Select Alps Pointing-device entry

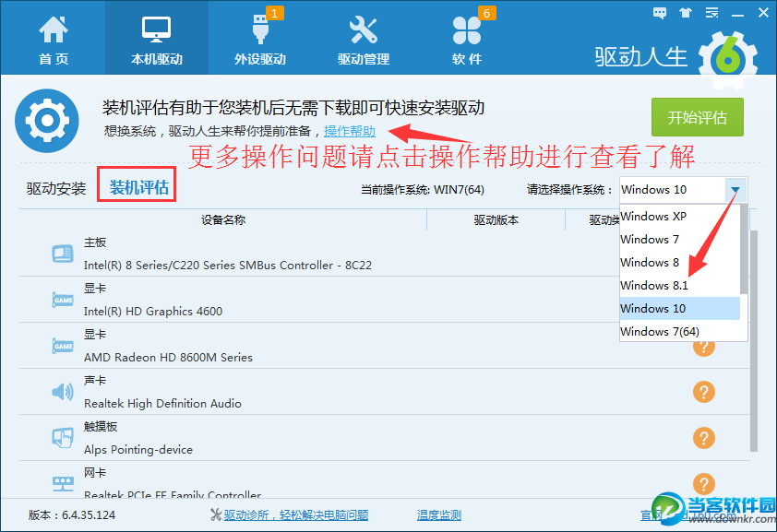[x=138, y=449]
